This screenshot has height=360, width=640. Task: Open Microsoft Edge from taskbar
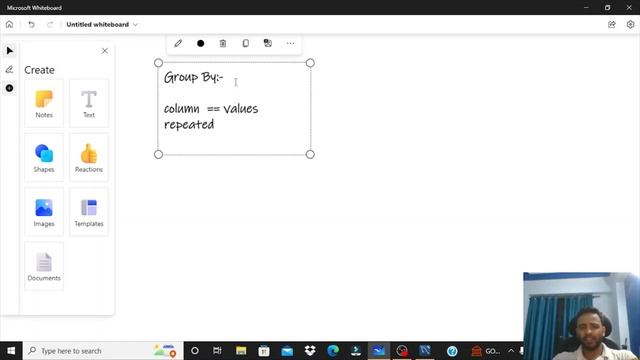tap(333, 351)
